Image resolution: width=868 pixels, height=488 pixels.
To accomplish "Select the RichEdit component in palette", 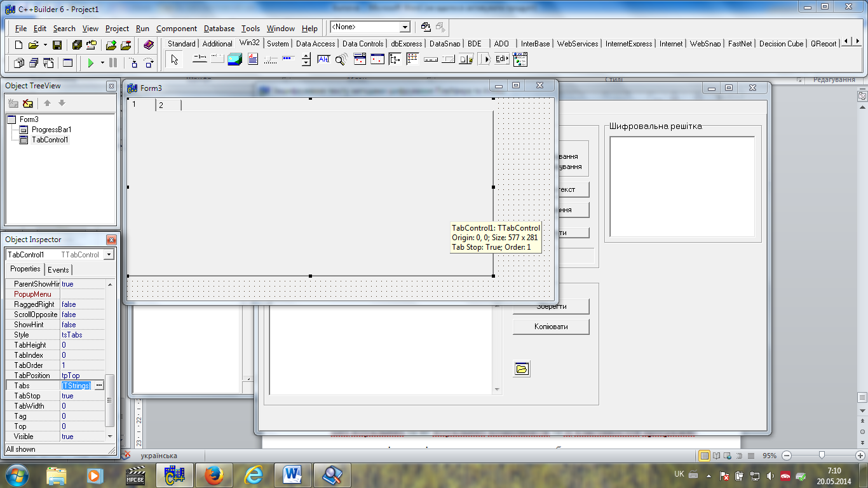I will coord(253,60).
